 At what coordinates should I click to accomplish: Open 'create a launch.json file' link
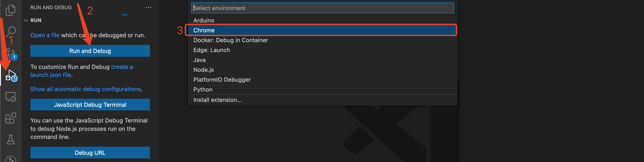click(x=81, y=71)
